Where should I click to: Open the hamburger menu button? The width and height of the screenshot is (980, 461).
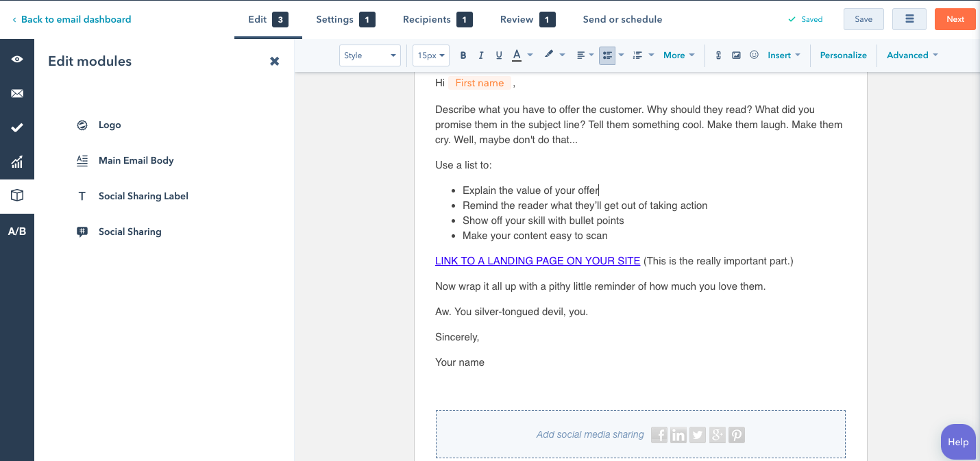[x=909, y=19]
